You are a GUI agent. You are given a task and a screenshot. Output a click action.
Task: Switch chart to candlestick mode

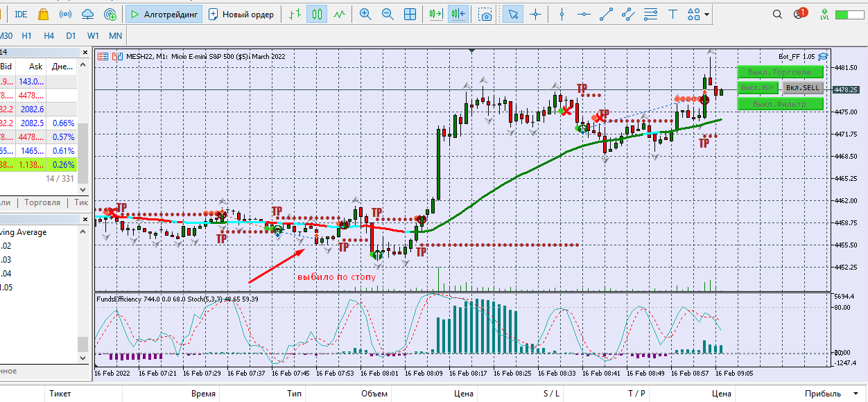pyautogui.click(x=318, y=14)
